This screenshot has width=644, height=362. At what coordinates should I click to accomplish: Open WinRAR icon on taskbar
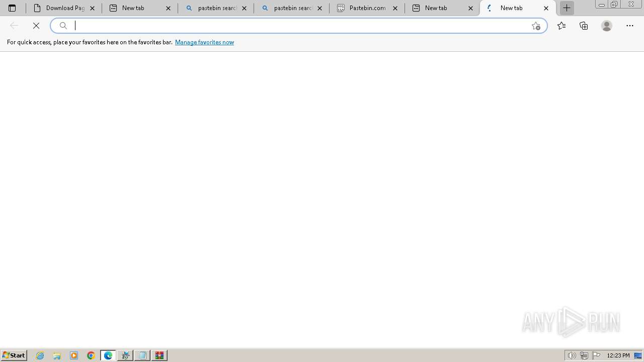click(159, 355)
